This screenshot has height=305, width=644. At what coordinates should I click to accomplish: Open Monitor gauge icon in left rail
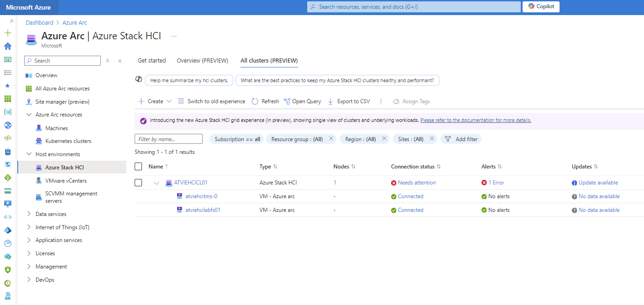pyautogui.click(x=7, y=243)
